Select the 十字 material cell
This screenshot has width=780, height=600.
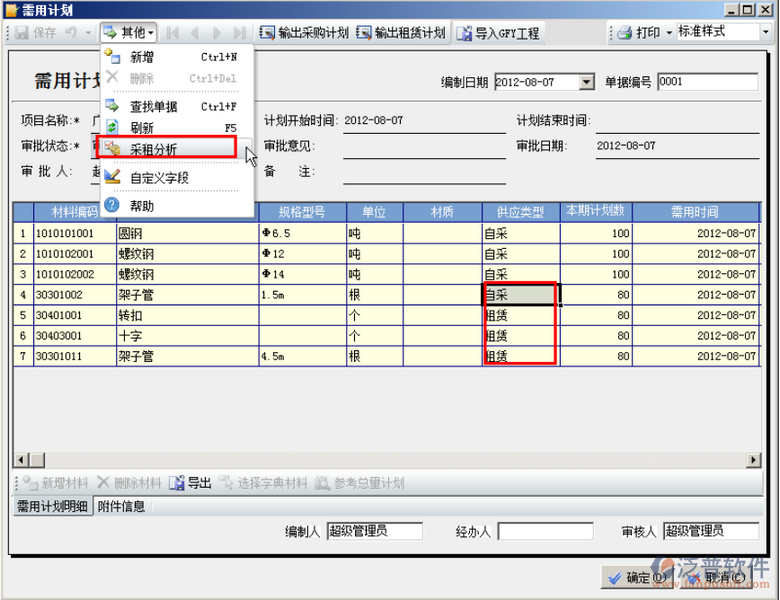tap(188, 336)
